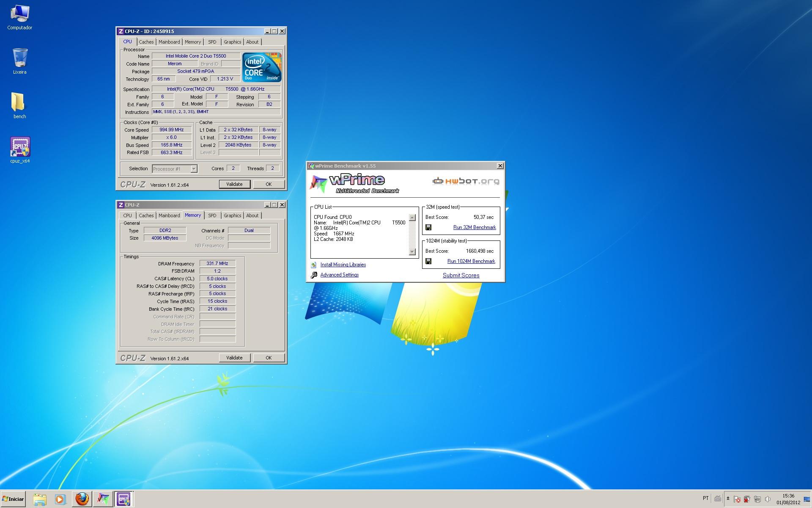Switch to Graphics tab in lower CPU-Z window
Screen dimensions: 812x508
tap(232, 215)
